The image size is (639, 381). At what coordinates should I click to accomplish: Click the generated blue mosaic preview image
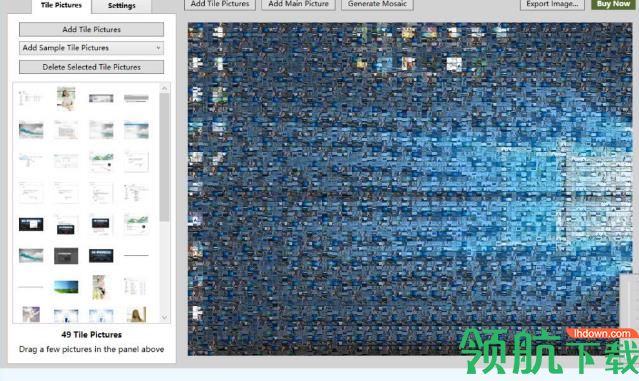pos(410,189)
